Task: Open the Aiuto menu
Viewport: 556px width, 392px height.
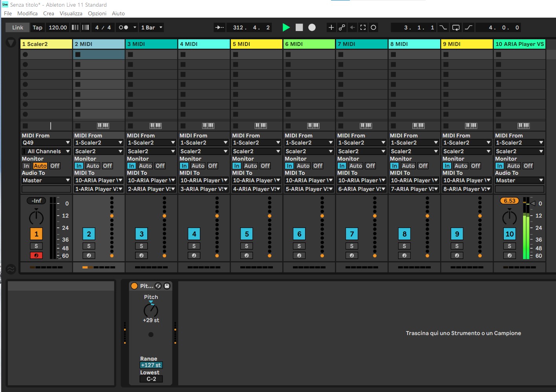Action: point(118,13)
